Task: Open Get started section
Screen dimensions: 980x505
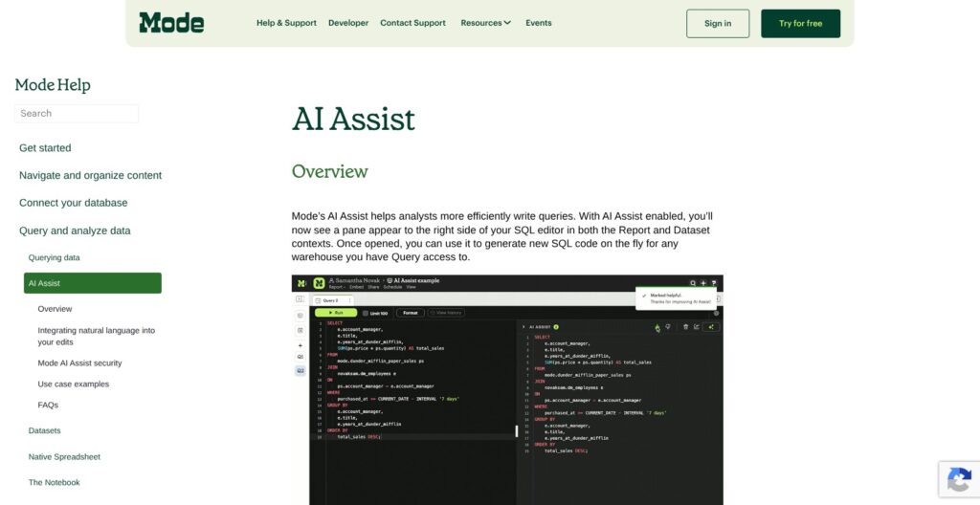Action: [45, 148]
